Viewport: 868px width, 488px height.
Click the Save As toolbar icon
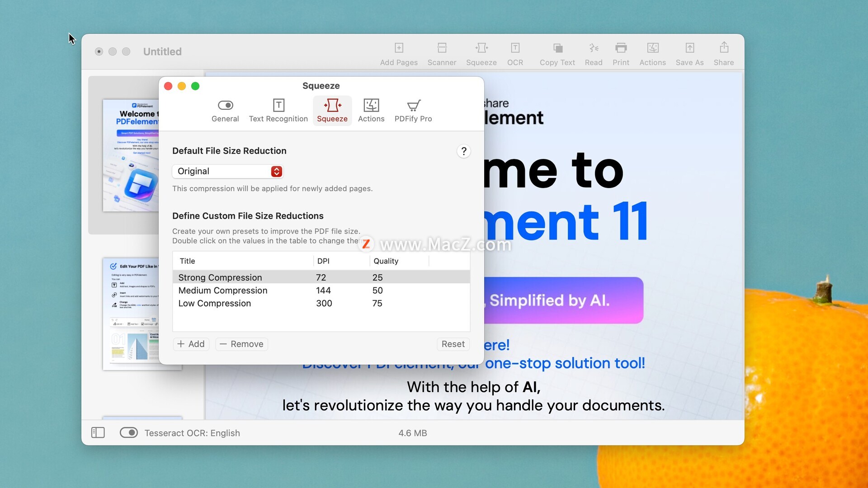[x=689, y=53]
